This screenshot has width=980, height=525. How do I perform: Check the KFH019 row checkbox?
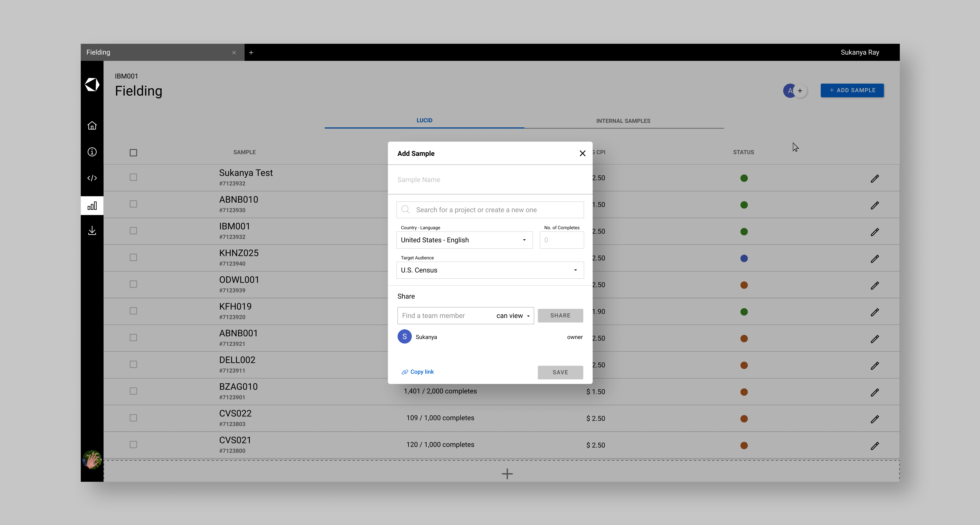tap(133, 311)
